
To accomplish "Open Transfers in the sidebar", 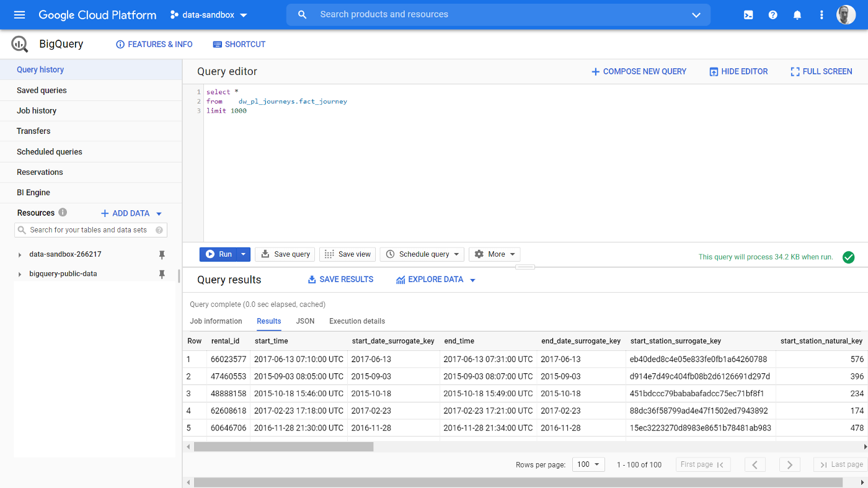I will [x=91, y=131].
